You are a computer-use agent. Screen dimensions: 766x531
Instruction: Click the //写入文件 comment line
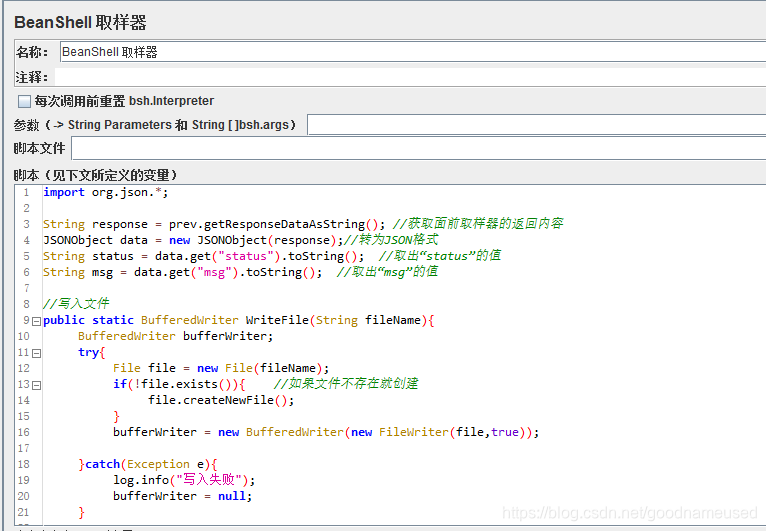pos(76,304)
